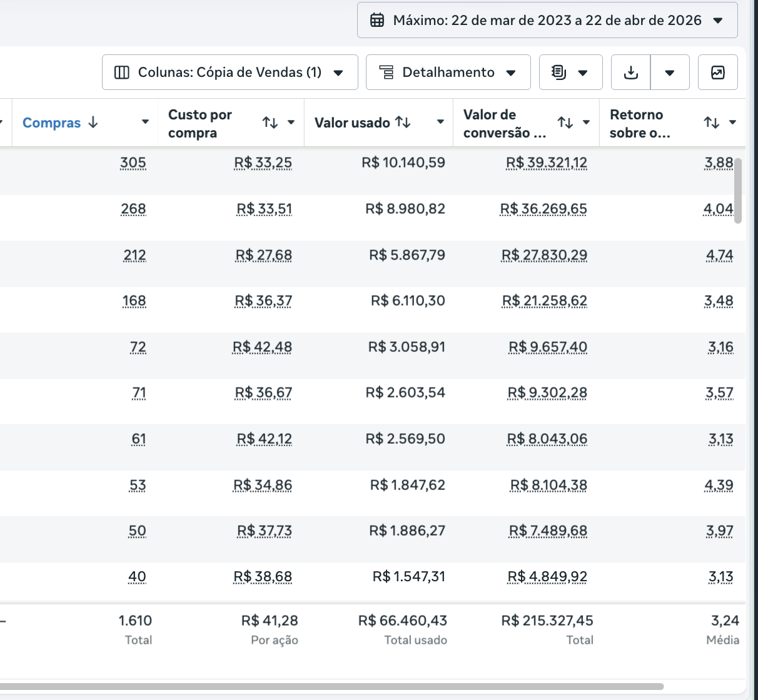This screenshot has width=758, height=700.
Task: Click the export download icon
Action: coord(631,72)
